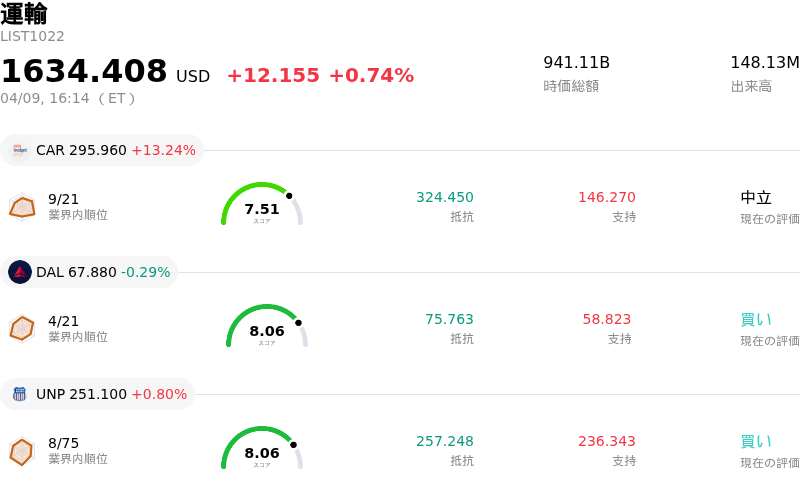The height and width of the screenshot is (488, 800).
Task: Click the UNP Union Pacific logo icon
Action: pos(20,394)
